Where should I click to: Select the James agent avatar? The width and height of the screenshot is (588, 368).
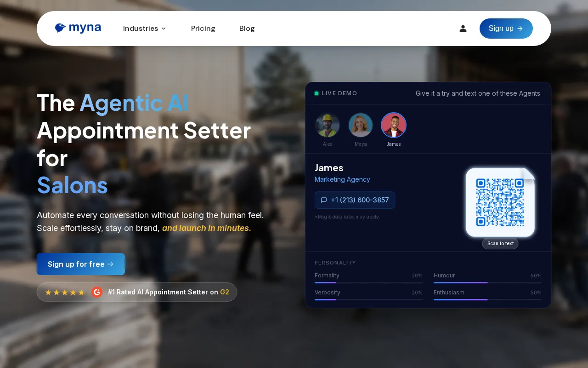click(394, 125)
